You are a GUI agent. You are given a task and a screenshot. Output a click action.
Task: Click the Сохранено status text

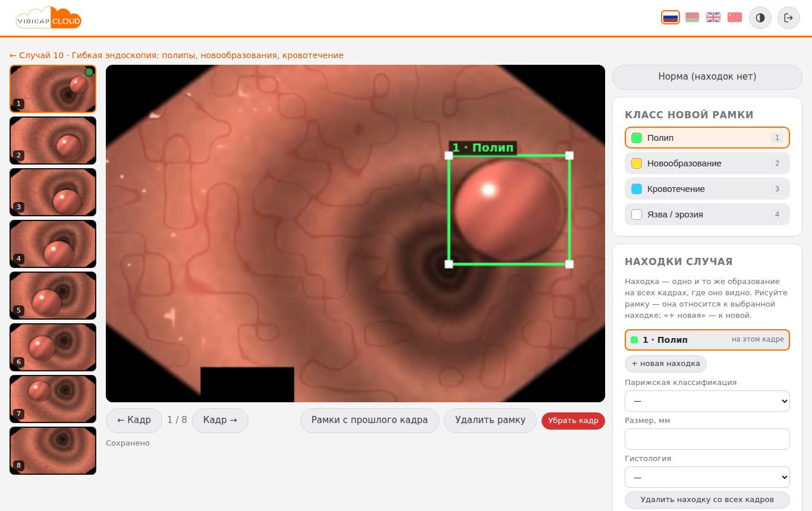pyautogui.click(x=128, y=443)
